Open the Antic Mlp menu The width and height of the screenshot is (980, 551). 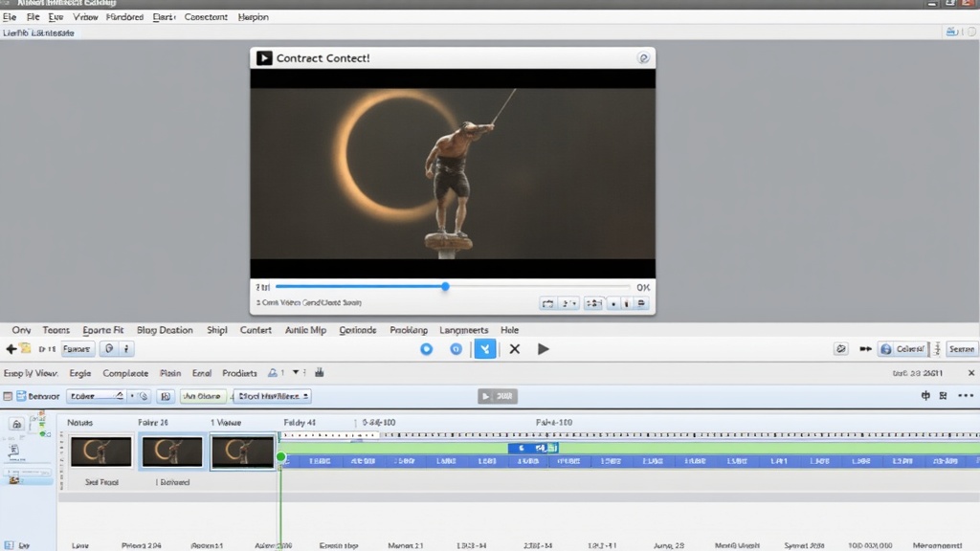pos(305,330)
